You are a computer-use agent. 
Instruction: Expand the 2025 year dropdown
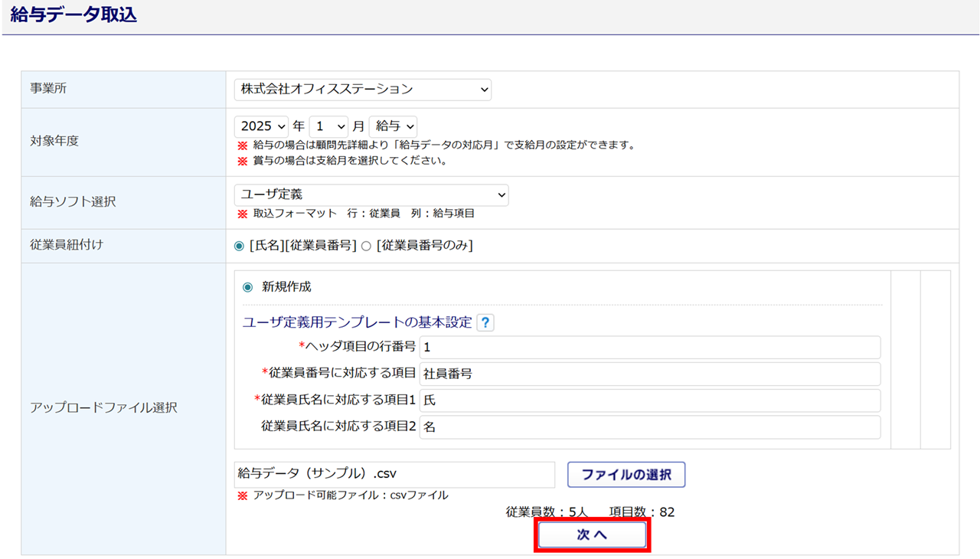point(261,126)
